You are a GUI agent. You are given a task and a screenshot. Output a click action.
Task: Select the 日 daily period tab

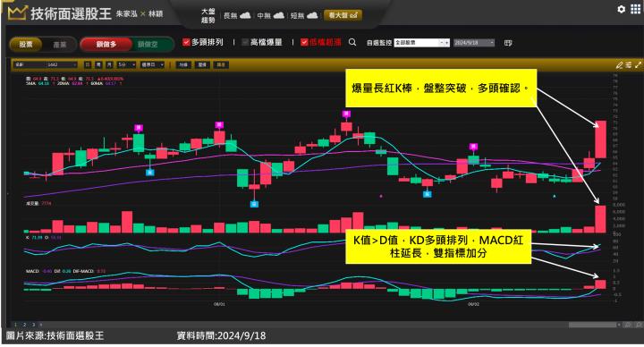point(88,65)
